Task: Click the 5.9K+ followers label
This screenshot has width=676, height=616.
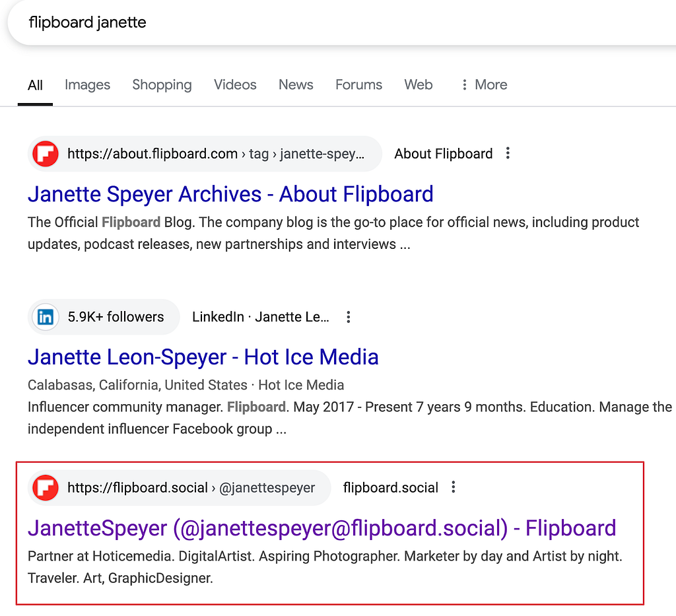Action: [x=116, y=317]
